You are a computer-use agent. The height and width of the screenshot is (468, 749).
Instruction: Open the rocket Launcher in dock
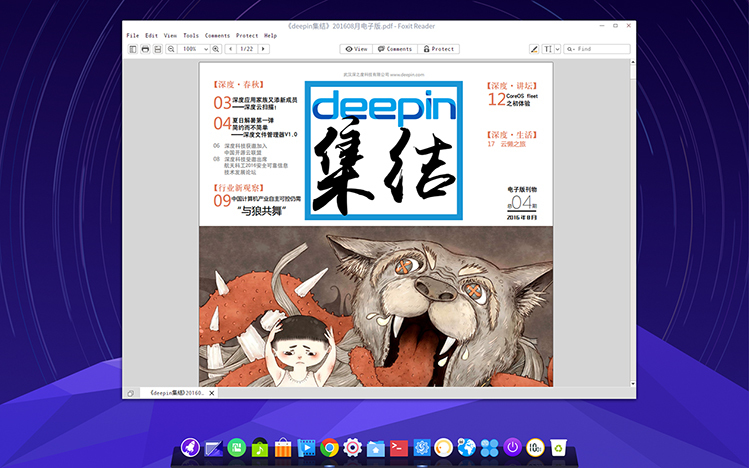click(x=190, y=447)
